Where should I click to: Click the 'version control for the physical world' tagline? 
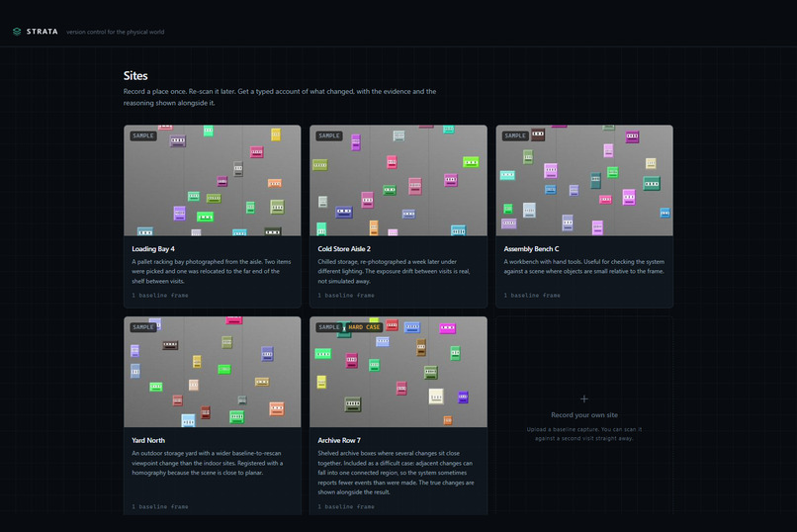point(116,32)
